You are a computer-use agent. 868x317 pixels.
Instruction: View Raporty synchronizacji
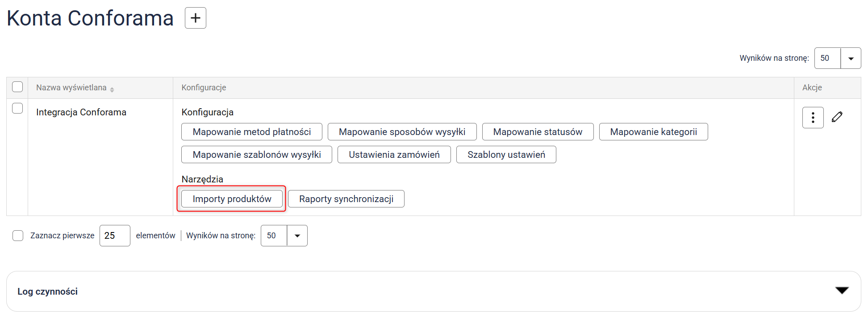point(346,199)
